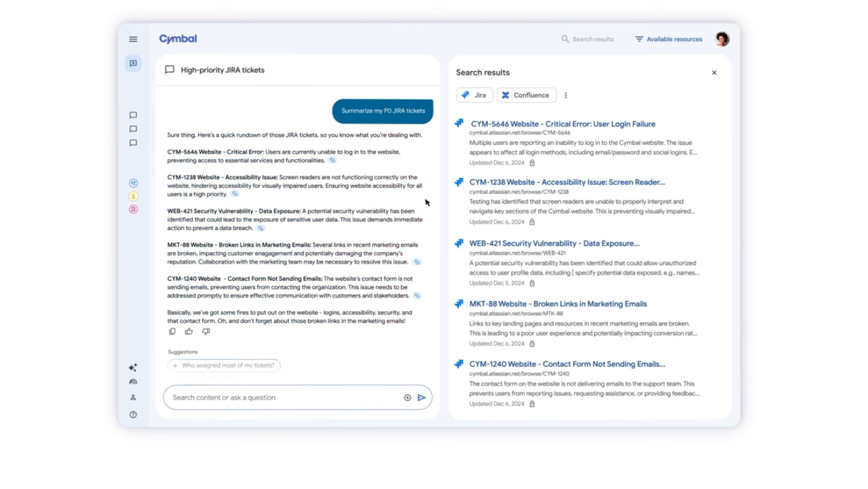The width and height of the screenshot is (868, 489).
Task: Click the broadcast signal icon in the sidebar
Action: coord(133,382)
